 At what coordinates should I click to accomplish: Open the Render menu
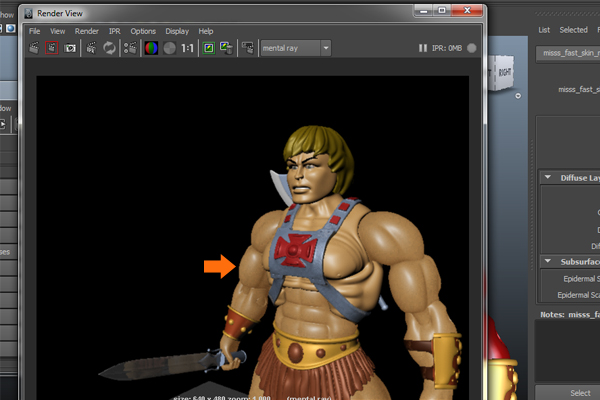86,31
